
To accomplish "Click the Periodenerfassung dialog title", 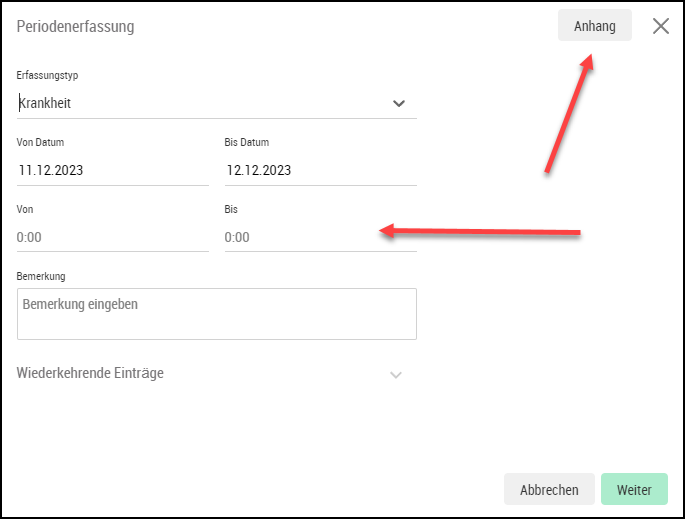I will [75, 27].
